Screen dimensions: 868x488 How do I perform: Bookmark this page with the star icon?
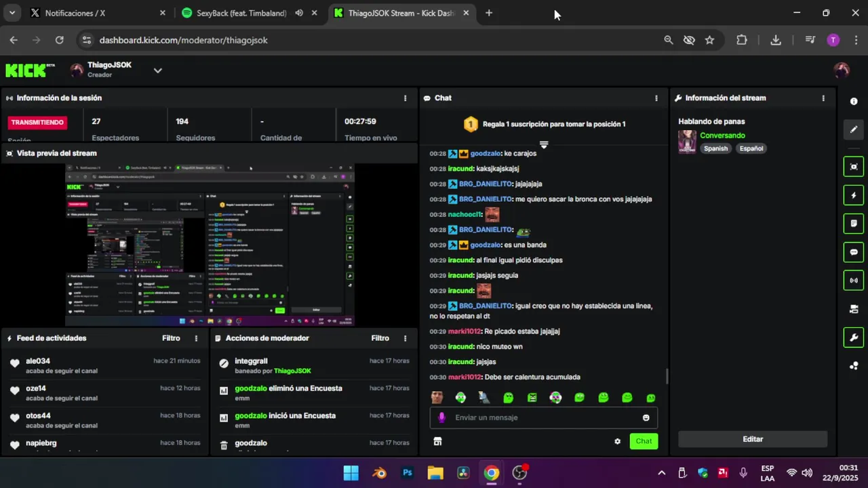click(x=709, y=40)
